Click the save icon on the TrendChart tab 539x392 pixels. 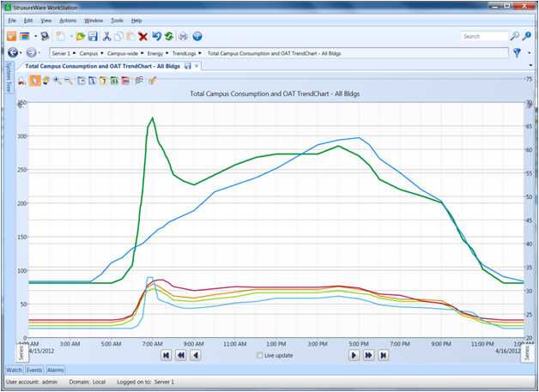188,66
